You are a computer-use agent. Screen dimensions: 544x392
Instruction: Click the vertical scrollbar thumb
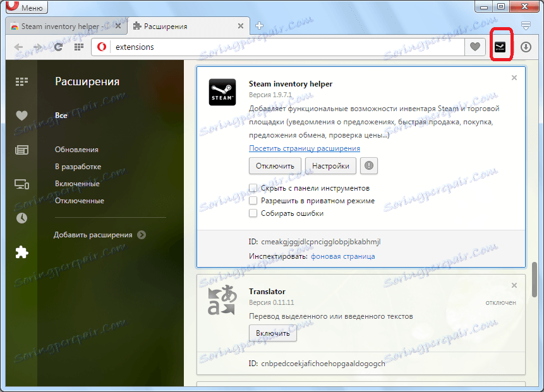(535, 280)
